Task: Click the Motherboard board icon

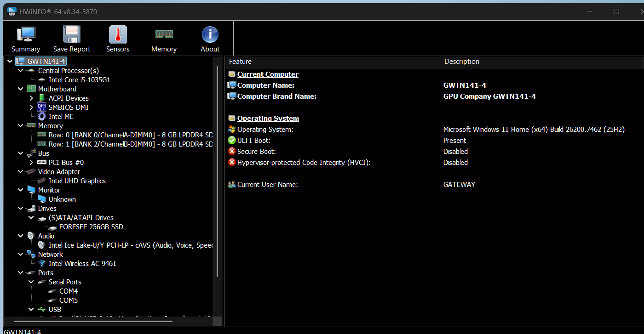Action: [x=31, y=89]
